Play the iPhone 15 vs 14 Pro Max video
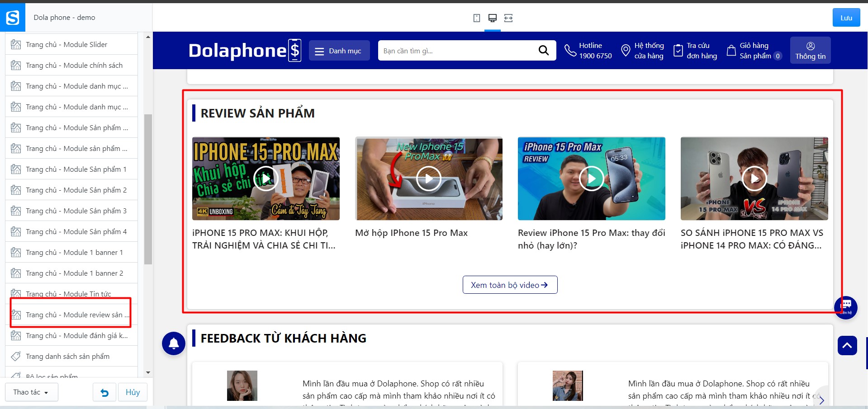The height and width of the screenshot is (409, 868). click(x=754, y=179)
